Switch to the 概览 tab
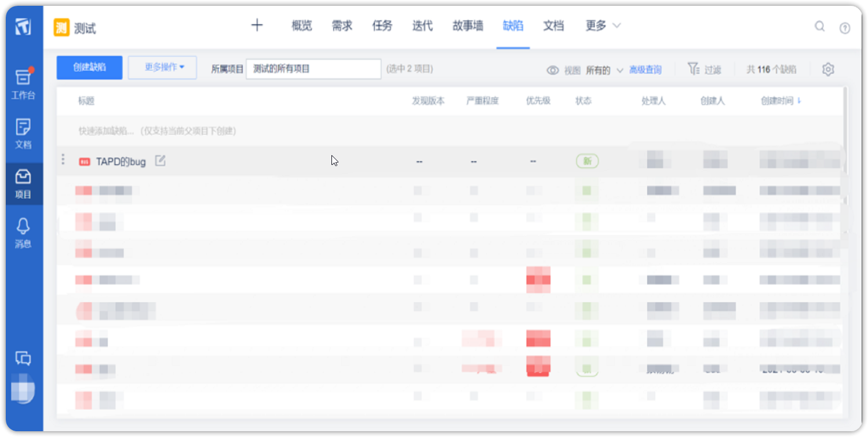The image size is (868, 437). tap(302, 25)
